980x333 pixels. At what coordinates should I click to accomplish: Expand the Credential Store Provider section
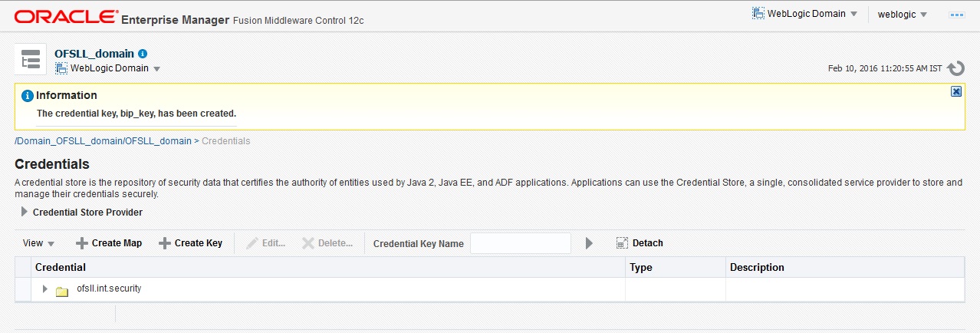pos(25,212)
